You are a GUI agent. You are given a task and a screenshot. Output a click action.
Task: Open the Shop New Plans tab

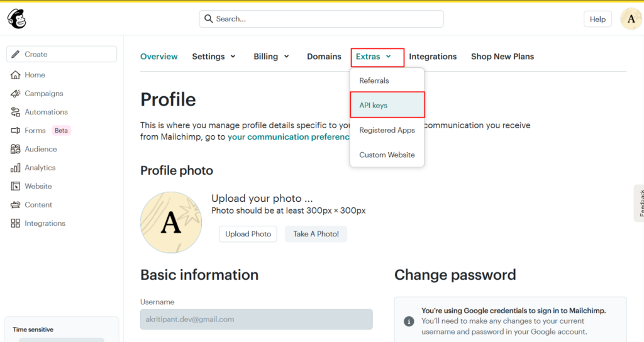point(502,57)
